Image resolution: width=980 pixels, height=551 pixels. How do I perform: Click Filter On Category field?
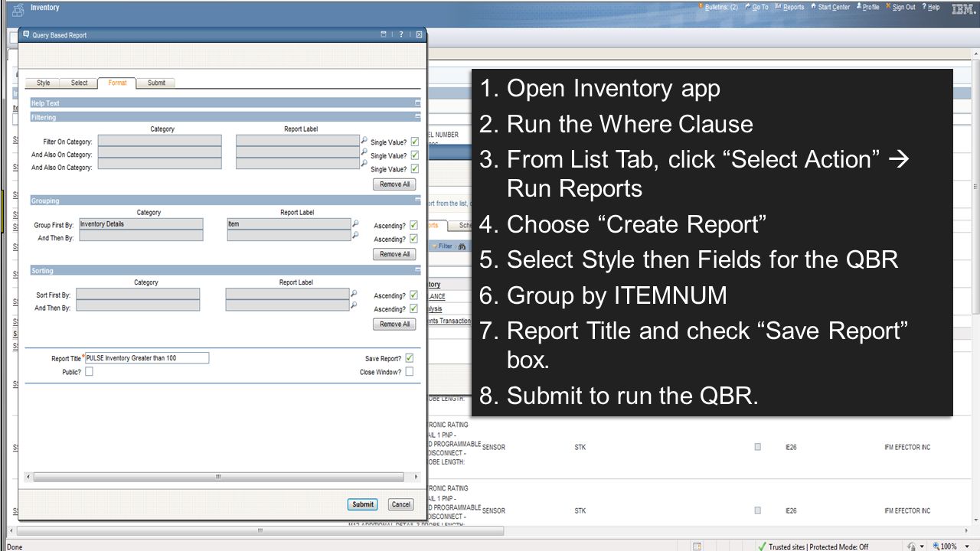160,141
